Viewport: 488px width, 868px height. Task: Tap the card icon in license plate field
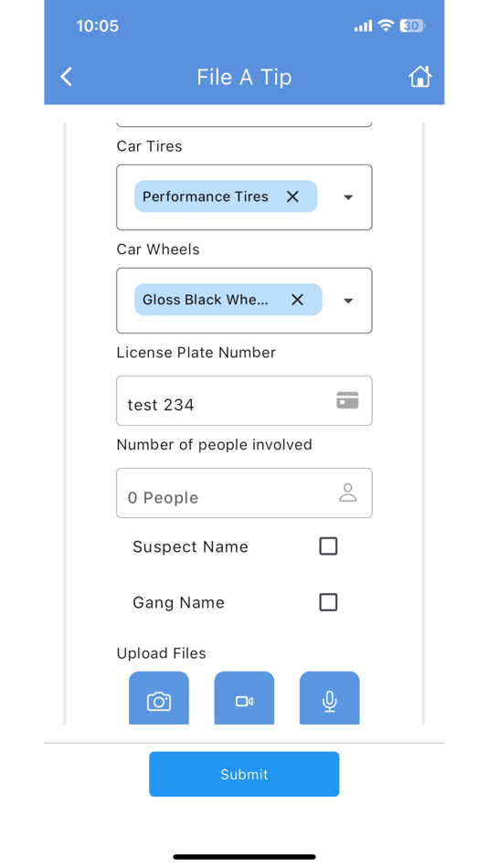(x=347, y=400)
